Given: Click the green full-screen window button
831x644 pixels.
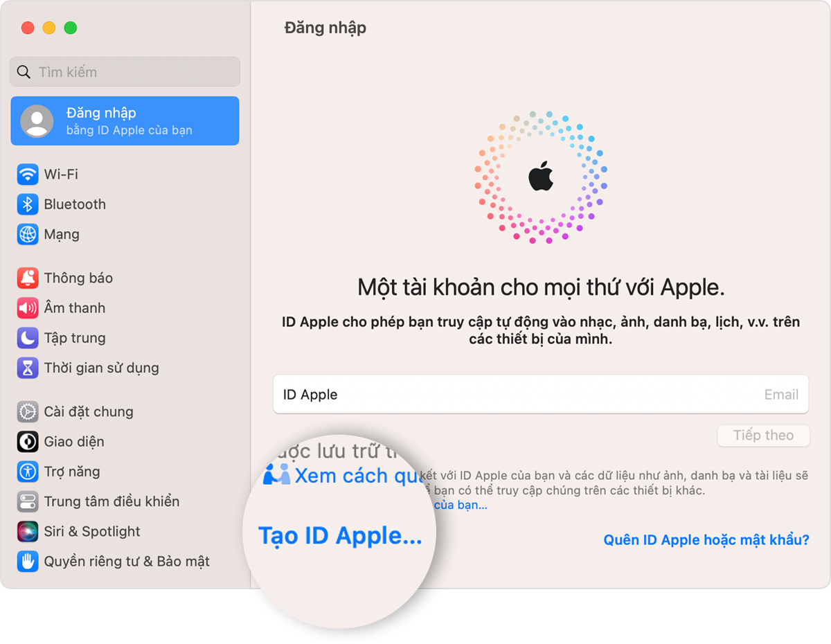Looking at the screenshot, I should [71, 28].
